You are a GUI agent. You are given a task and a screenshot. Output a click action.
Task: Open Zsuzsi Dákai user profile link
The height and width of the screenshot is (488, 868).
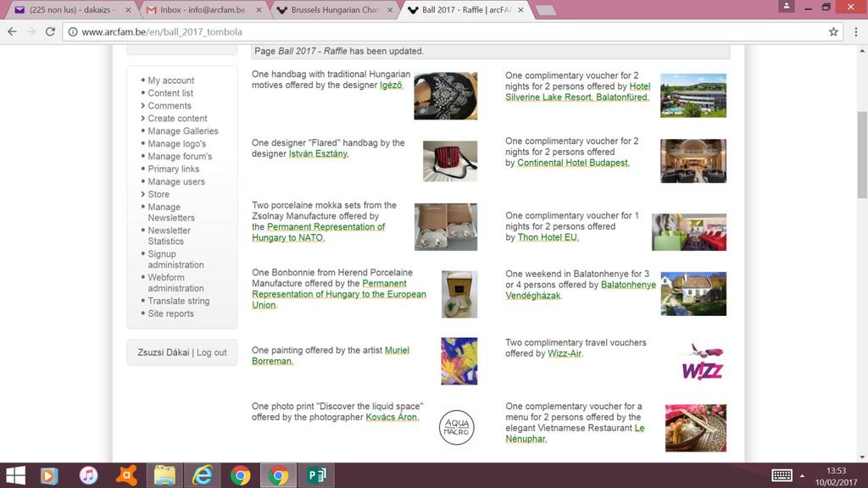pyautogui.click(x=164, y=352)
